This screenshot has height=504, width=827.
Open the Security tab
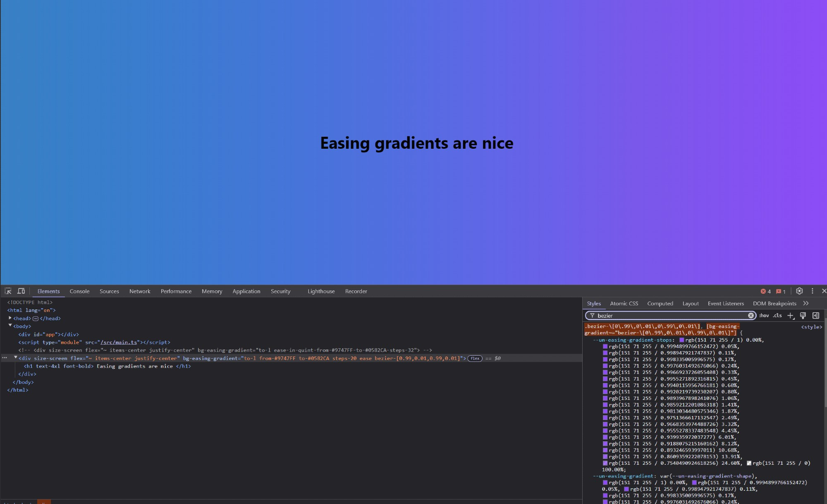coord(281,291)
